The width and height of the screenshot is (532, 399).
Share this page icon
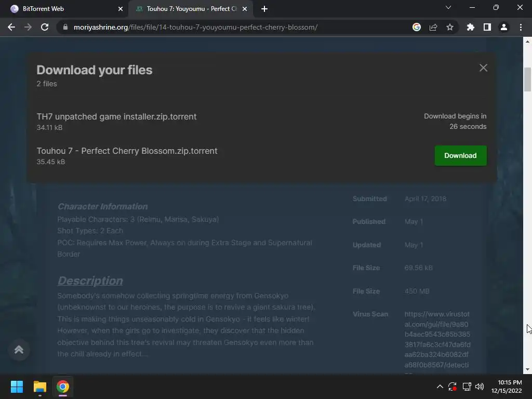click(433, 27)
